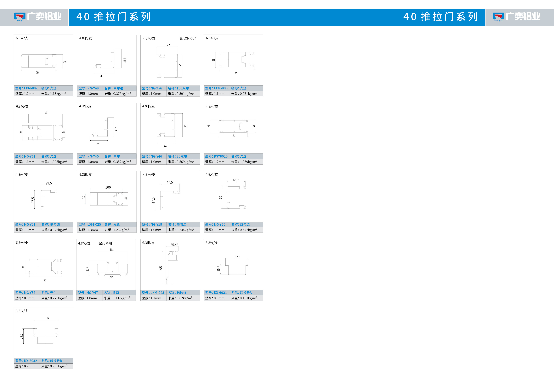
Task: Click the '型号: NG-Y45' label
Action: (x=89, y=156)
